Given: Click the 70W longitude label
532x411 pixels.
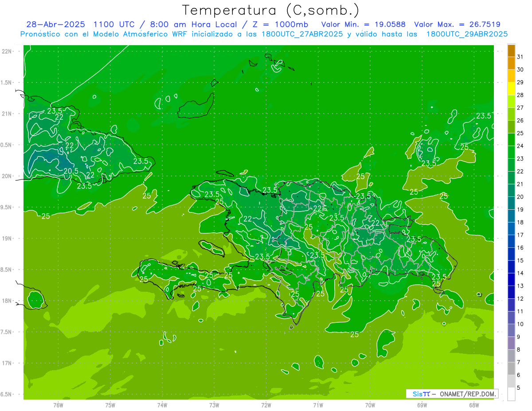Looking at the screenshot, I should [370, 405].
